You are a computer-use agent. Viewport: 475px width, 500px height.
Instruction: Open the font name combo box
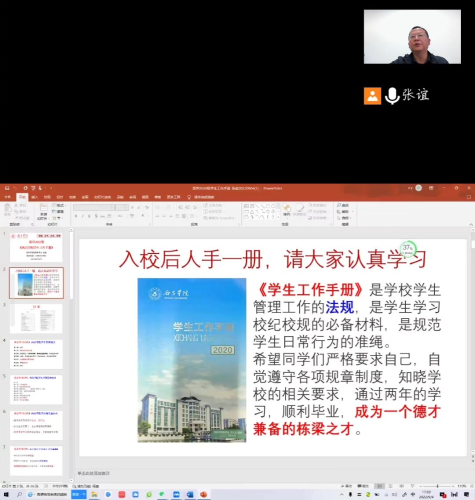94,207
